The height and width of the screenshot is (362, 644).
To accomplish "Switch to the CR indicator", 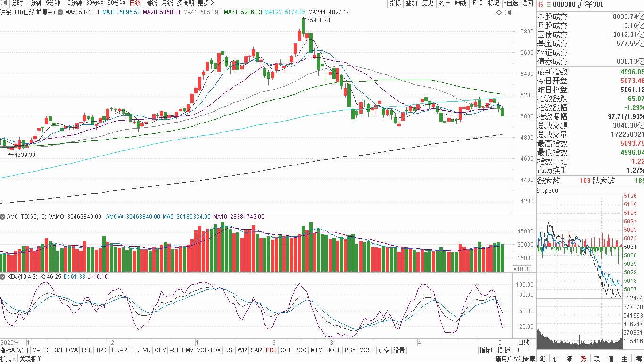I will (135, 350).
